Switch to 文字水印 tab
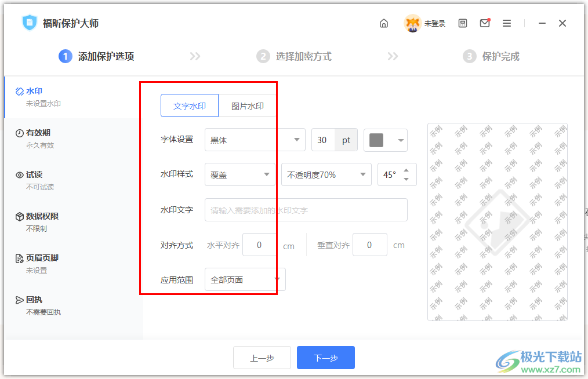 pyautogui.click(x=190, y=105)
